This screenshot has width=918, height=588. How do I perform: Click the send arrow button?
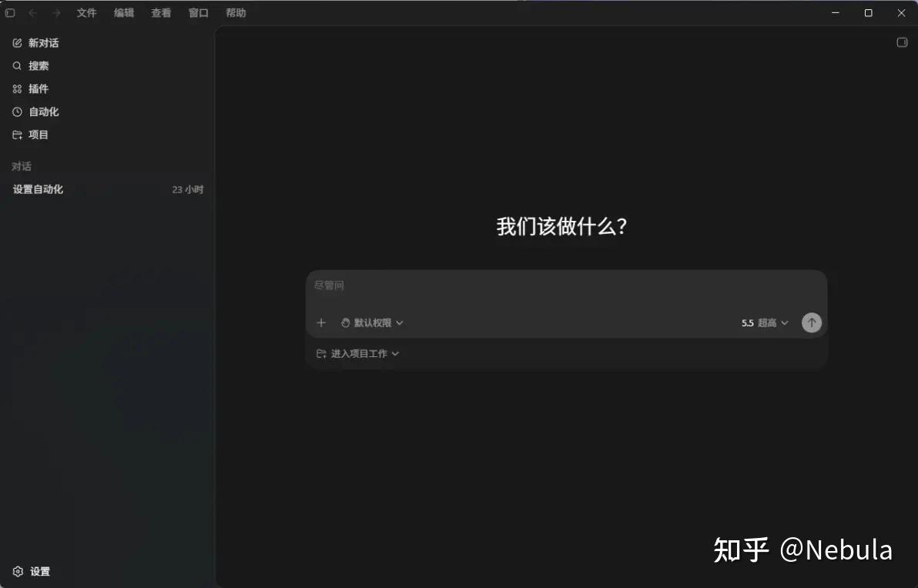[812, 322]
